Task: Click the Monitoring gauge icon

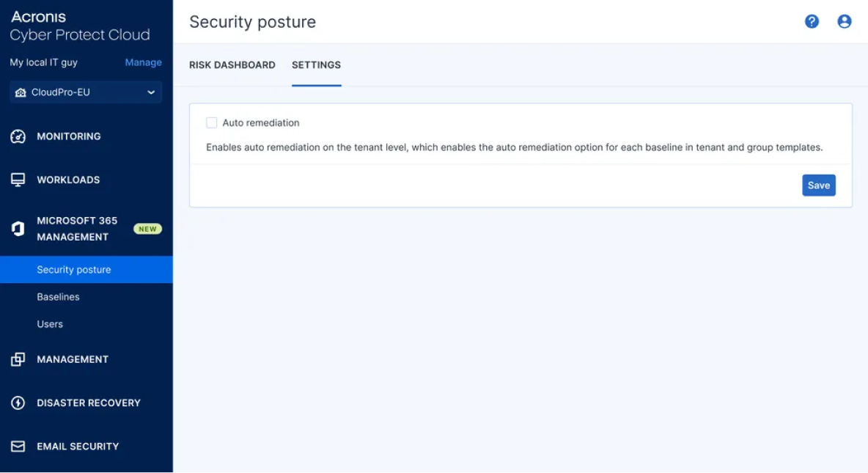Action: [x=18, y=136]
